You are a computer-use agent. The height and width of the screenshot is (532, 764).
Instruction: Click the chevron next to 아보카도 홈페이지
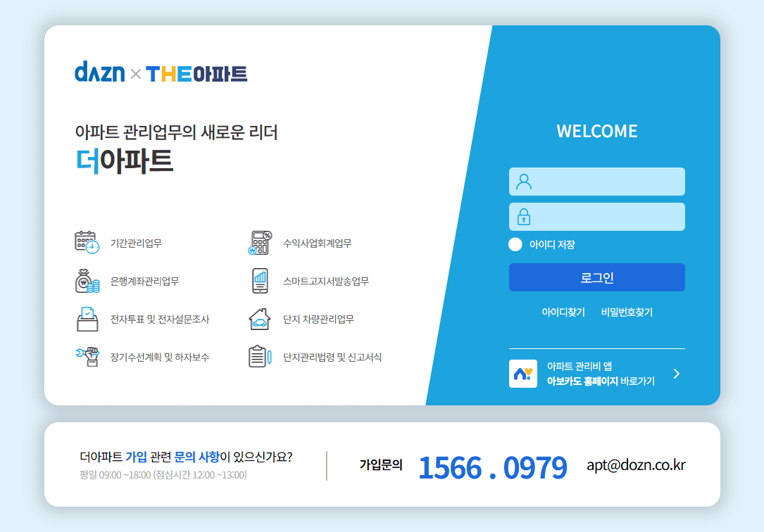pyautogui.click(x=676, y=374)
